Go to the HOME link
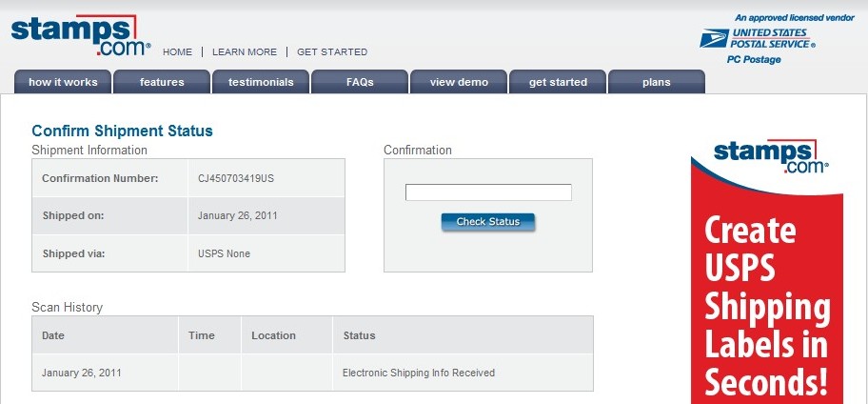 [x=177, y=52]
